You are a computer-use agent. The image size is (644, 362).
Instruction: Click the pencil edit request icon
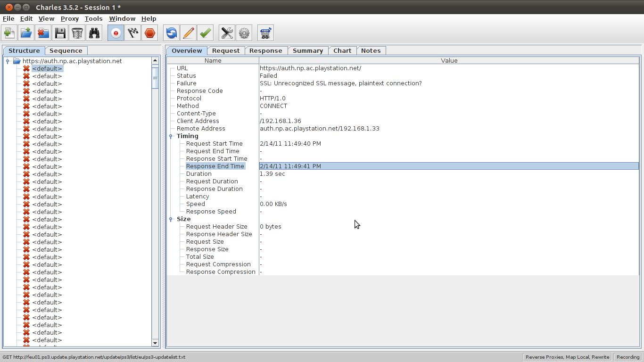tap(188, 33)
